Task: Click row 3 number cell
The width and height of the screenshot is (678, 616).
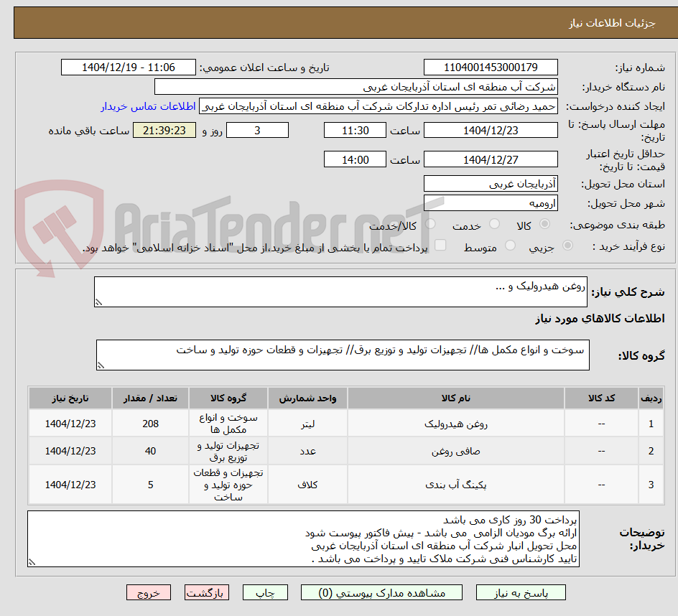Action: pos(651,485)
